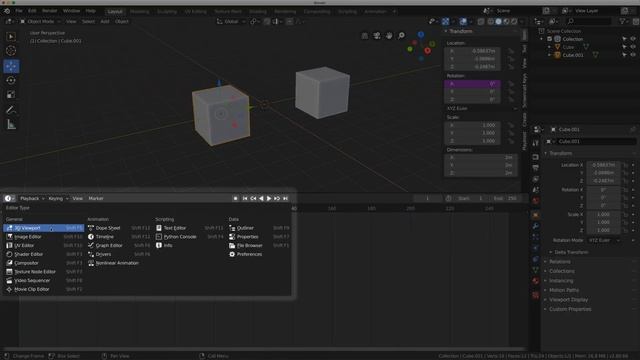Select the 3D Viewport editor type

44,228
